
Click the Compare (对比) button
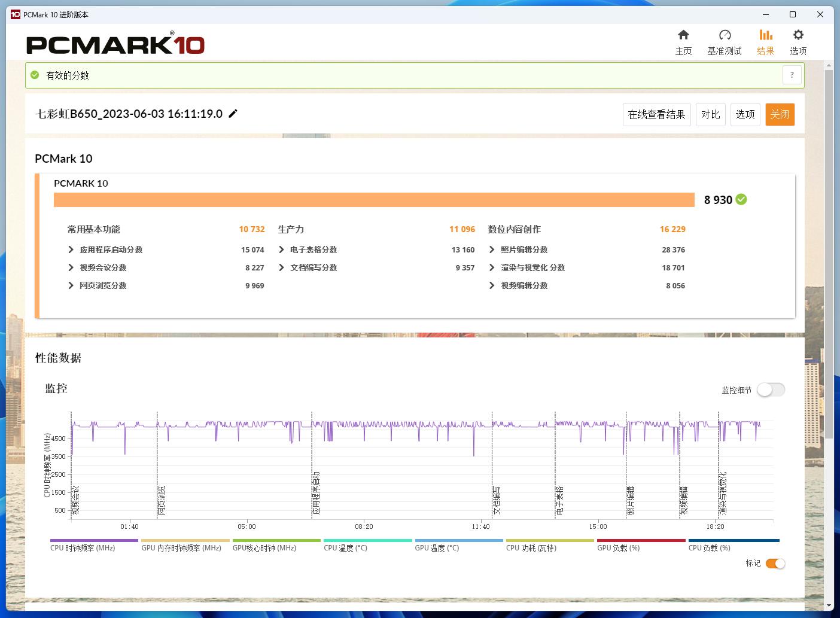(x=710, y=114)
